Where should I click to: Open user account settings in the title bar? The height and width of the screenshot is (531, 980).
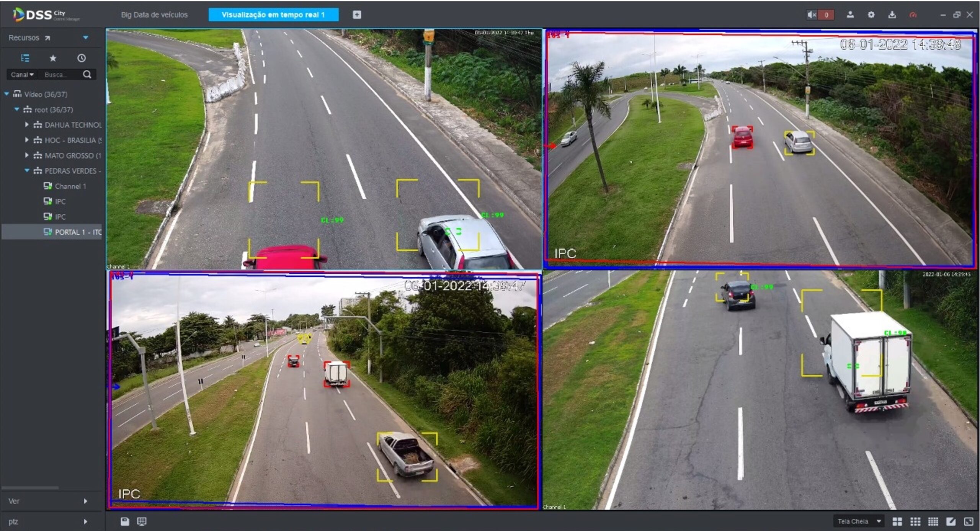pyautogui.click(x=851, y=15)
